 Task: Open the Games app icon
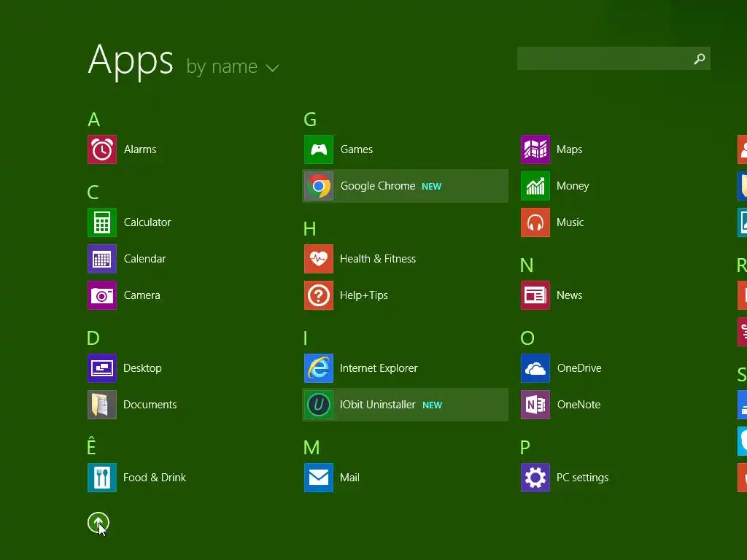point(319,149)
